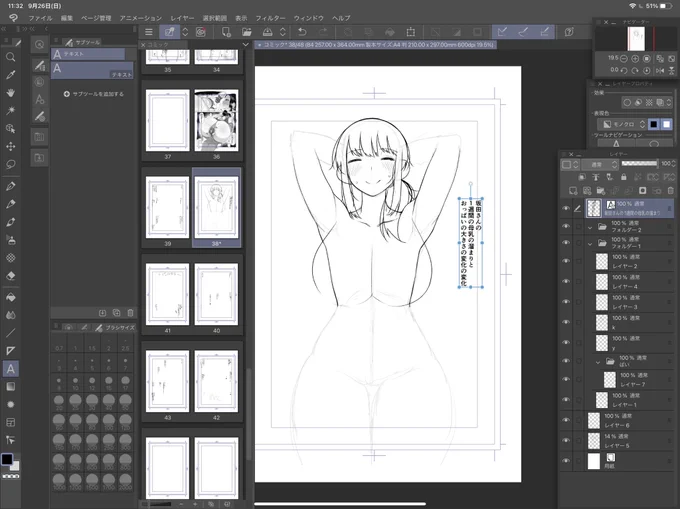The height and width of the screenshot is (509, 680).
Task: Select the Eraser tool
Action: (x=10, y=276)
